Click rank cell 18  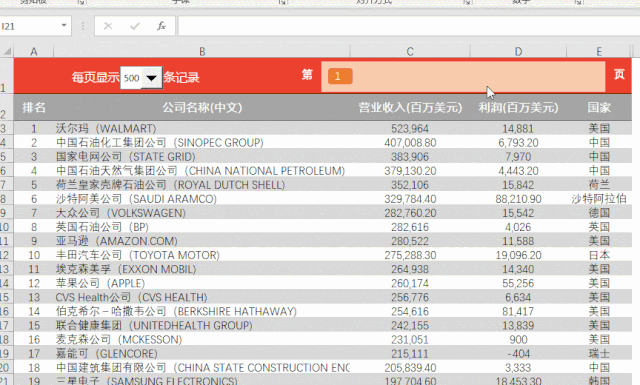pos(33,368)
